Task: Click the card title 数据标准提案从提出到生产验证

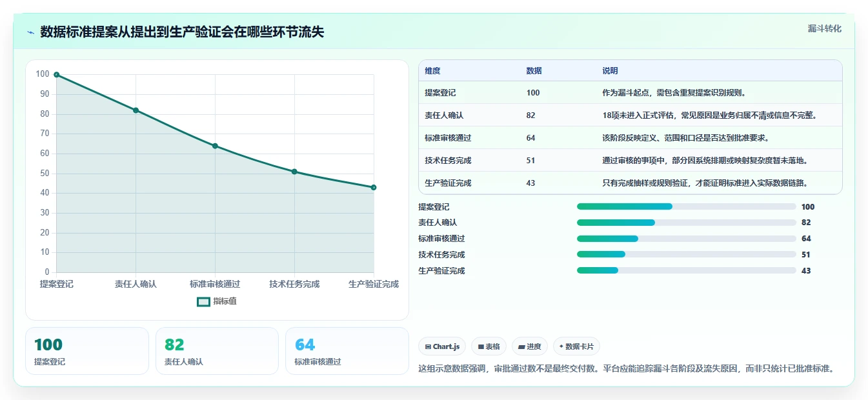Action: point(182,32)
